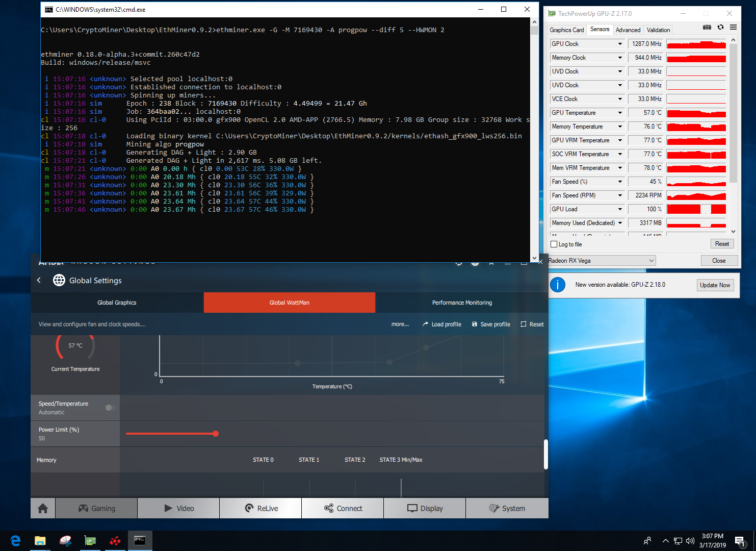Click the Reset button in GPU-Z

tap(722, 244)
